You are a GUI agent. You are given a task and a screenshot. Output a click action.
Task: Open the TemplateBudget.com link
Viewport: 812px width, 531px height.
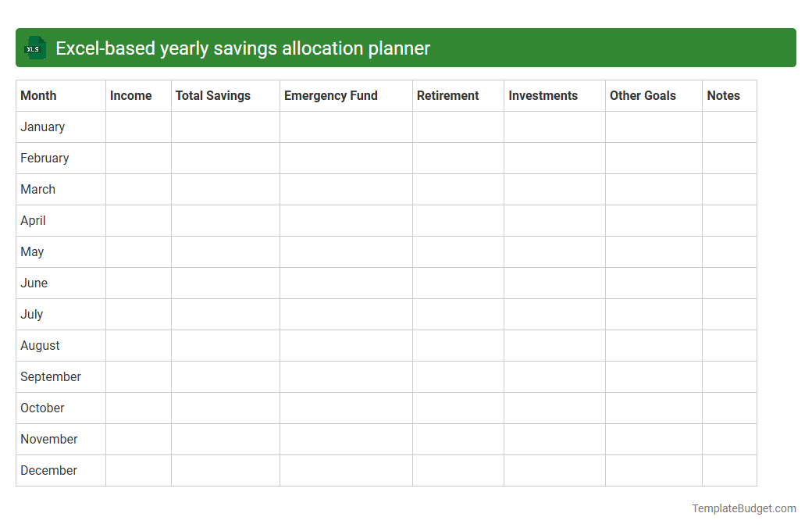pos(743,508)
